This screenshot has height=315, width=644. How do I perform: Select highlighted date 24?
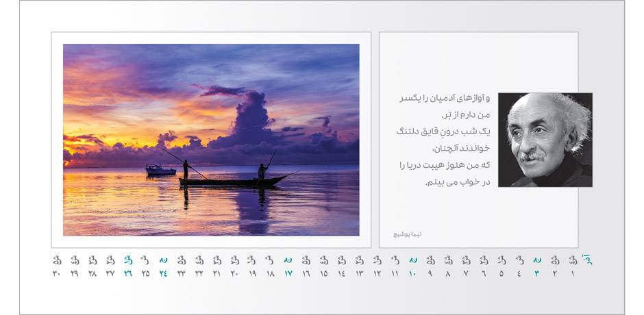coord(163,274)
